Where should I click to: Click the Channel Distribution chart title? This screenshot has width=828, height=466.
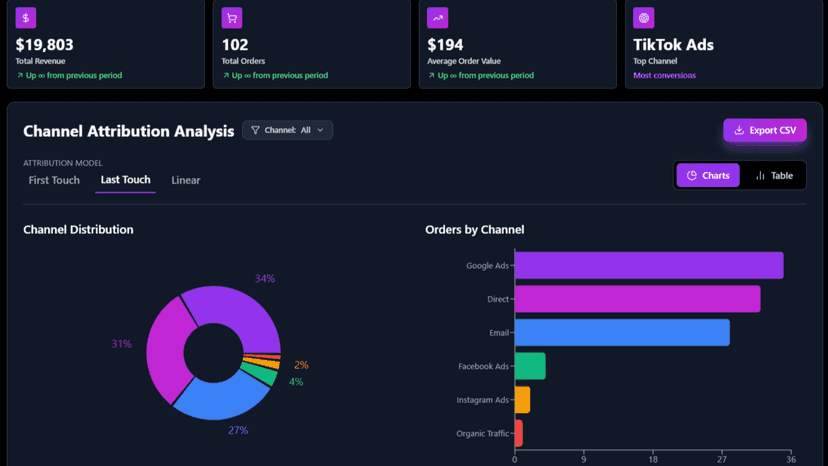coord(78,229)
